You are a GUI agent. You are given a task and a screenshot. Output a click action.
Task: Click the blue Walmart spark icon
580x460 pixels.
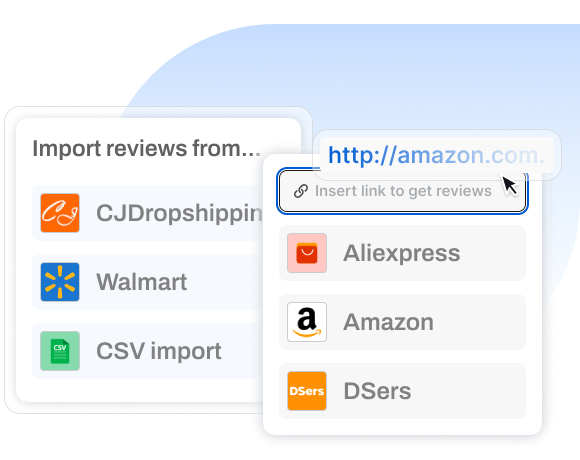tap(60, 282)
